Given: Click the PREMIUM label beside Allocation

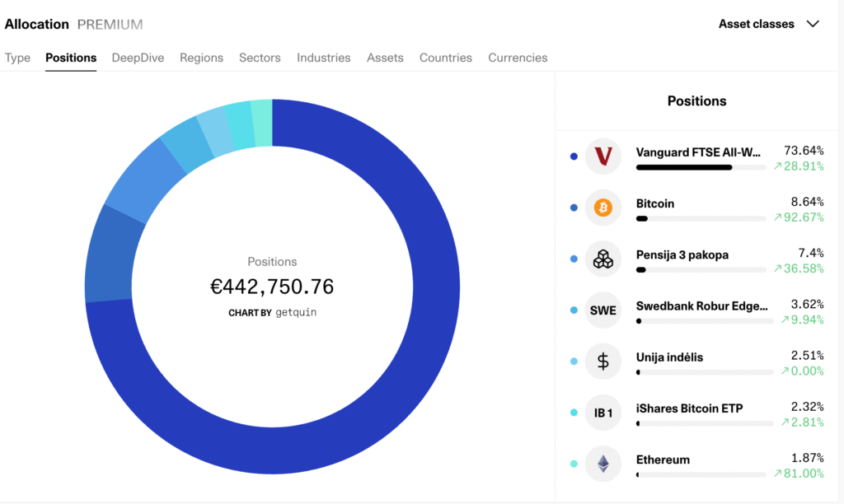Looking at the screenshot, I should [x=110, y=24].
